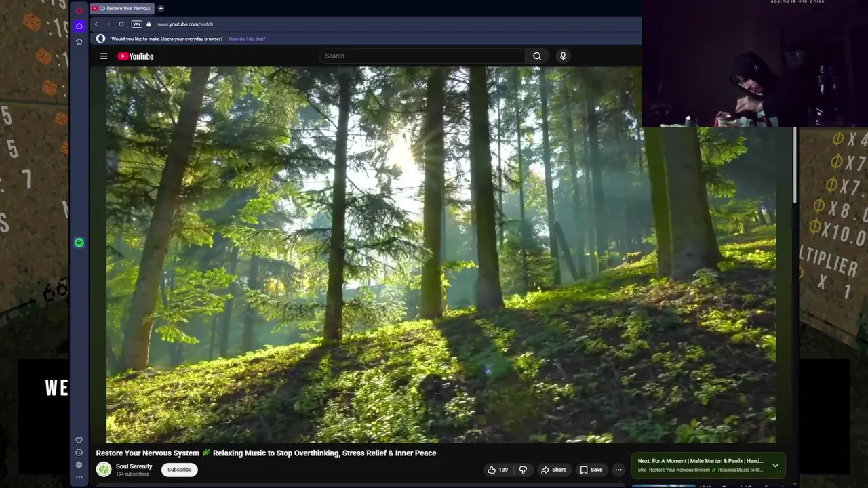Open sidebar history clock icon
This screenshot has width=868, height=488.
pyautogui.click(x=79, y=452)
